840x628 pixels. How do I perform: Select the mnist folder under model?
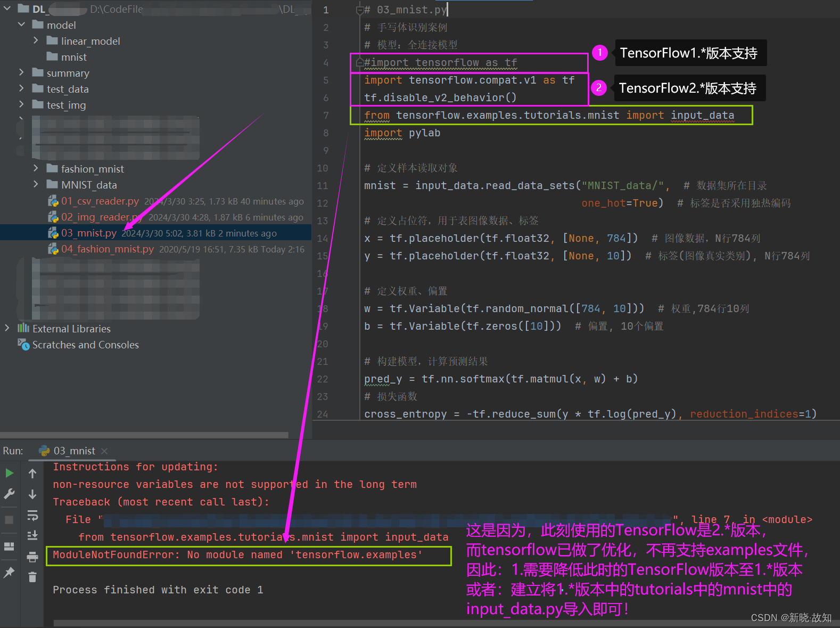[x=74, y=57]
